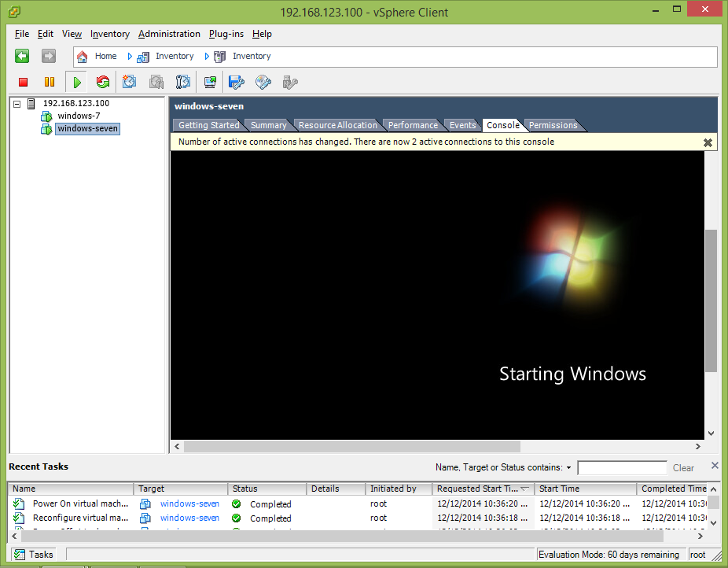Open the breadcrumb arrow right after Home
This screenshot has width=728, height=568.
click(130, 56)
